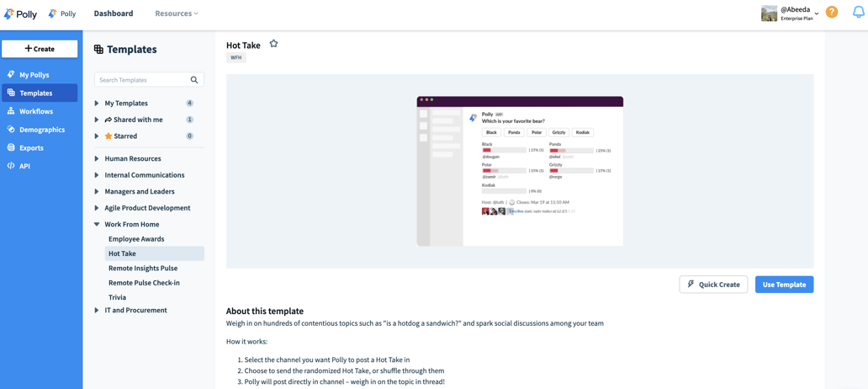Open the help question mark icon
This screenshot has height=389, width=868.
coord(831,12)
